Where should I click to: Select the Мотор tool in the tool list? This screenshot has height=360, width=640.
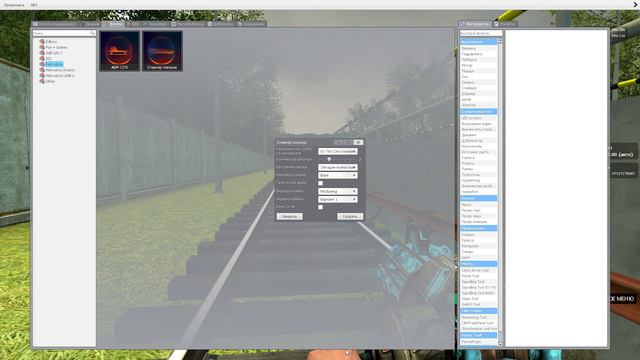(478, 65)
